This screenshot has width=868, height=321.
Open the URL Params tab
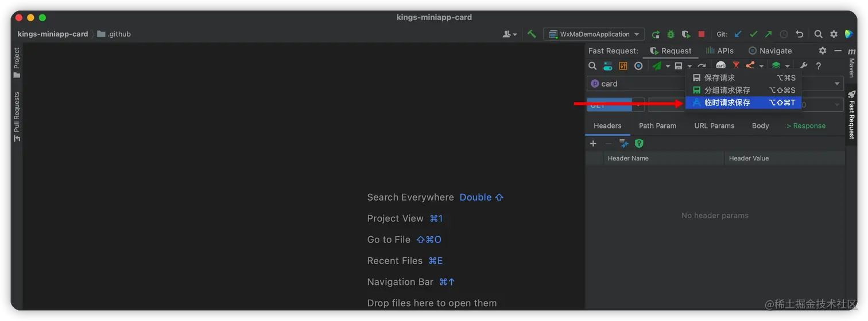click(714, 126)
